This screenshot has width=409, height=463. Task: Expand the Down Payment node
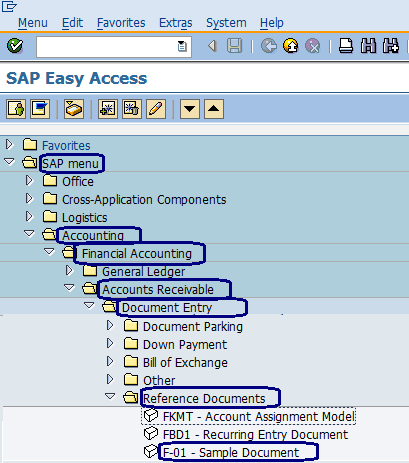[x=110, y=343]
